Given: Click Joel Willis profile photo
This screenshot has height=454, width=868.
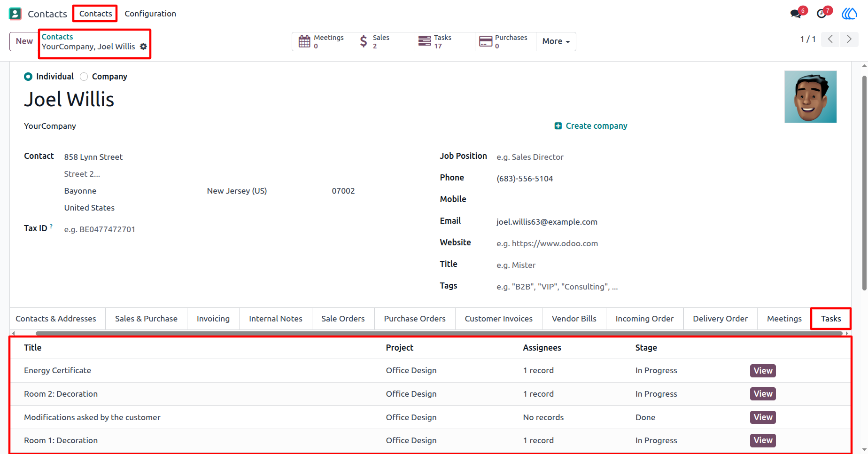Looking at the screenshot, I should coord(810,97).
